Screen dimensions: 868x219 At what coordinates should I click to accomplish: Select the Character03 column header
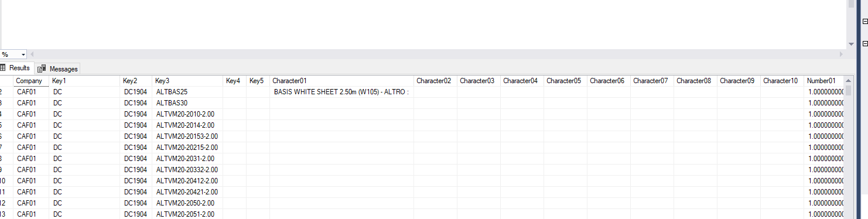click(x=479, y=81)
